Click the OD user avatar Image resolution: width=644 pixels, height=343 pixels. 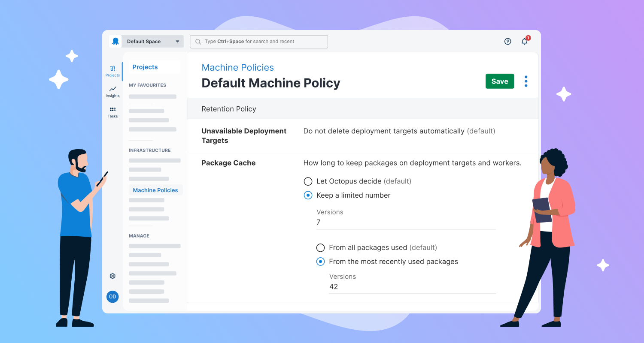(x=112, y=297)
